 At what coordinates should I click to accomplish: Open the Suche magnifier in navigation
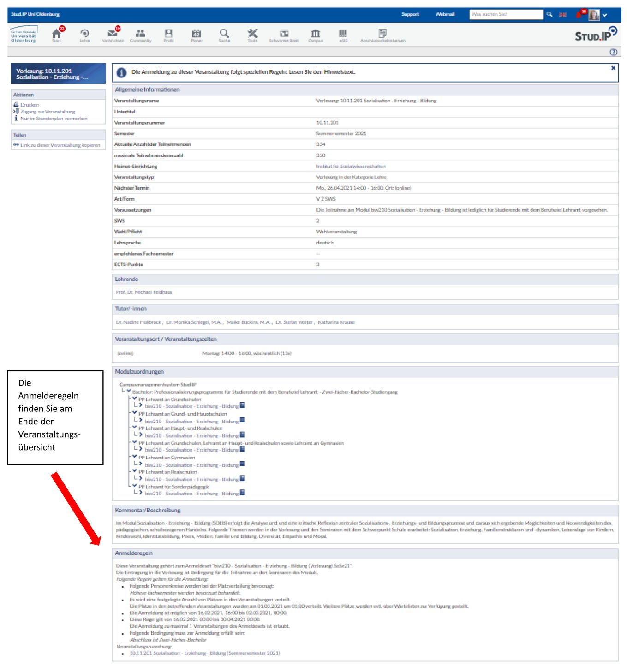[224, 34]
